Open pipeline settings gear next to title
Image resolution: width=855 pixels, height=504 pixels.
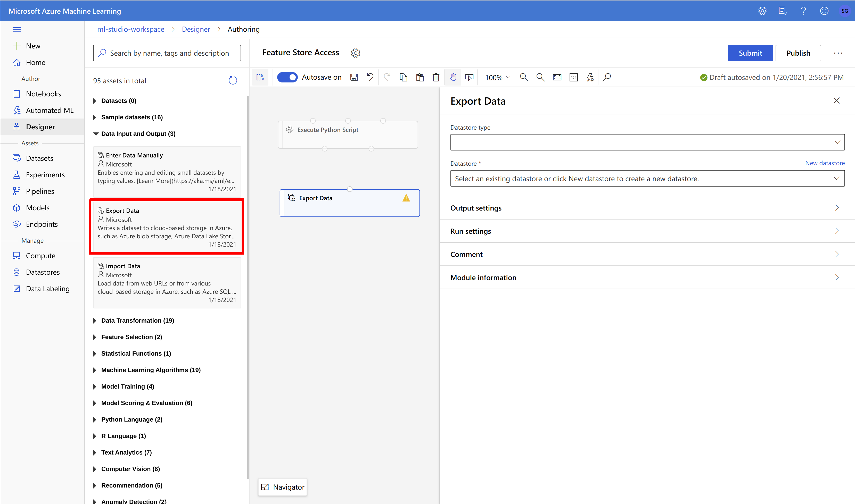click(356, 53)
